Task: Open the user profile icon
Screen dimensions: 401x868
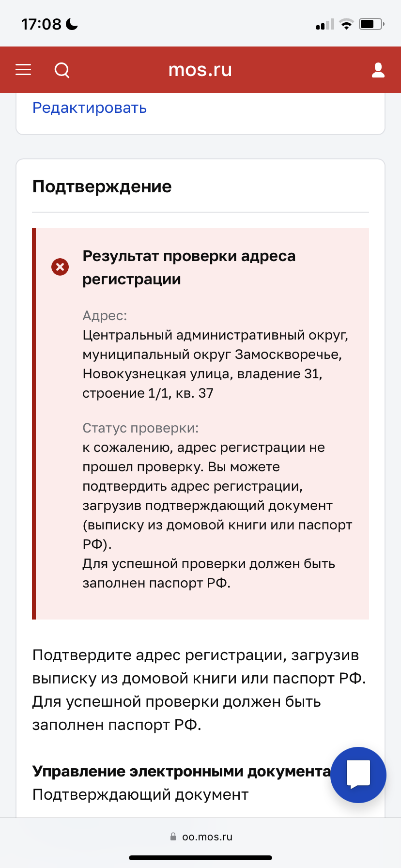Action: click(x=378, y=70)
